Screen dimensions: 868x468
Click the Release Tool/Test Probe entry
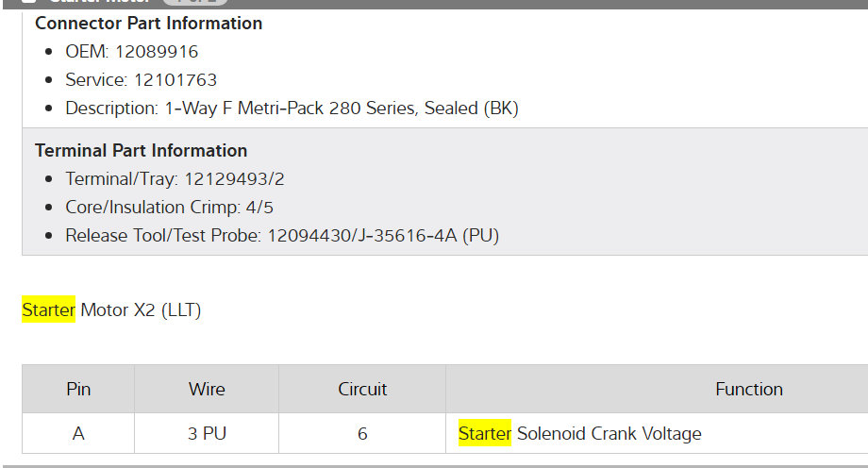click(x=281, y=236)
